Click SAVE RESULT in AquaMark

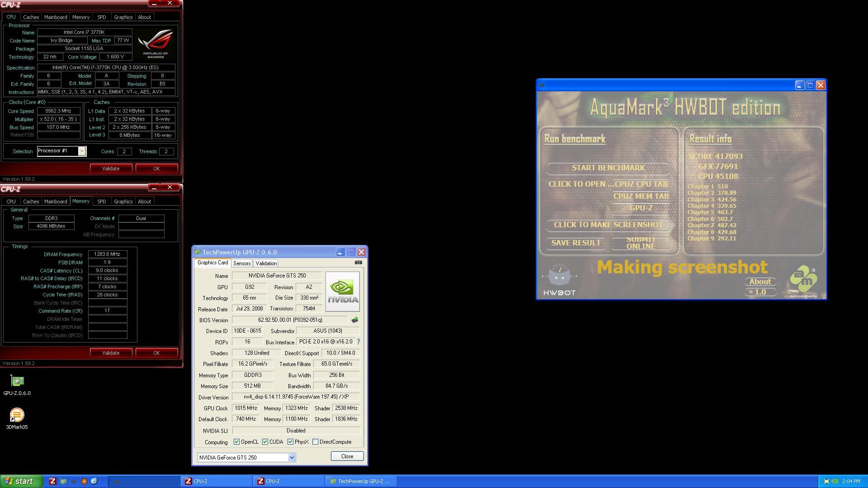(x=576, y=243)
